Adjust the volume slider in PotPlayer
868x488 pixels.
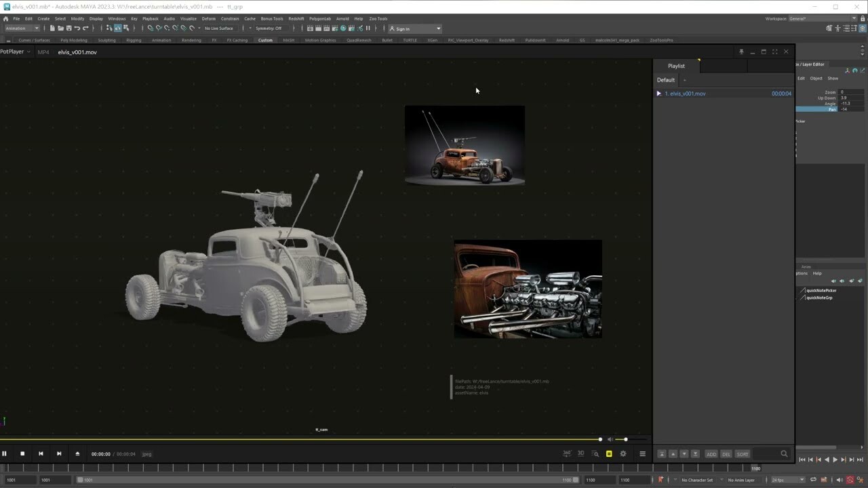click(x=625, y=439)
